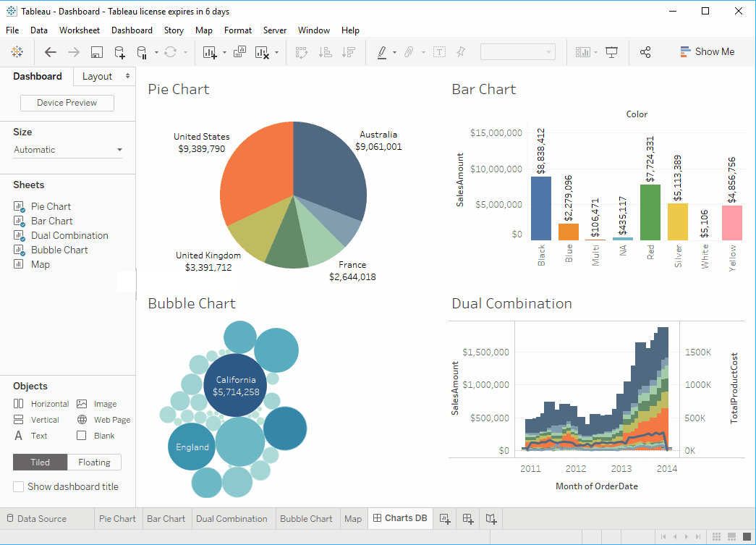Click the Share workbook icon
The width and height of the screenshot is (756, 545).
point(645,51)
